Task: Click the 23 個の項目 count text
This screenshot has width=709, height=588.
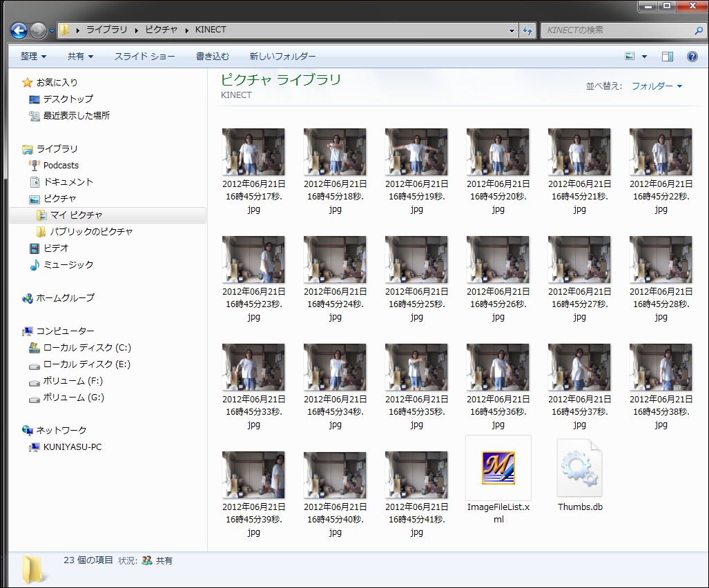Action: coord(88,560)
